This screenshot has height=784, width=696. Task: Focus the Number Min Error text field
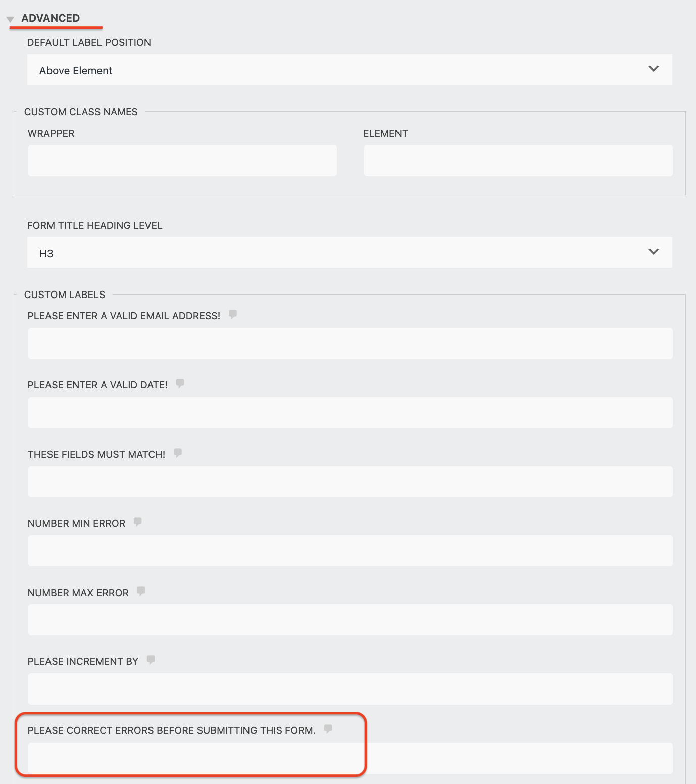point(351,551)
